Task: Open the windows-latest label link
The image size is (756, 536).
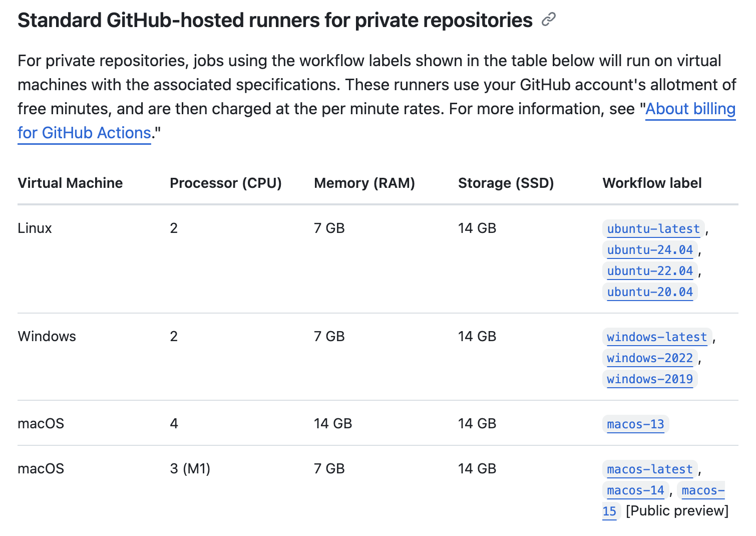Action: (657, 337)
